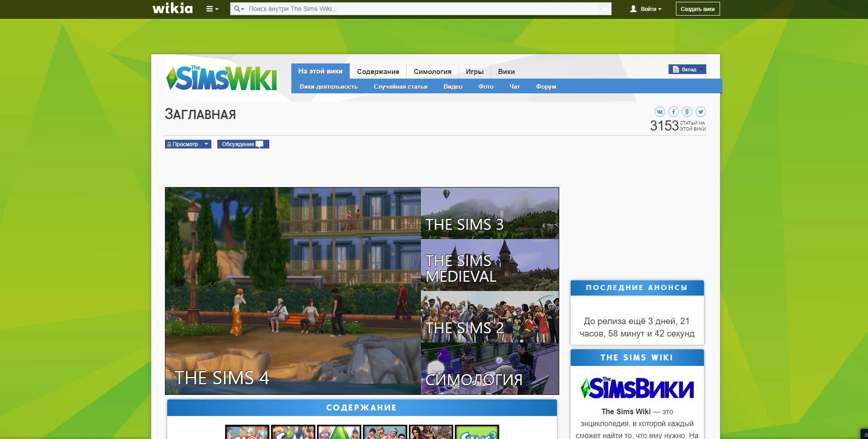Open the Симология slider tile

click(490, 369)
